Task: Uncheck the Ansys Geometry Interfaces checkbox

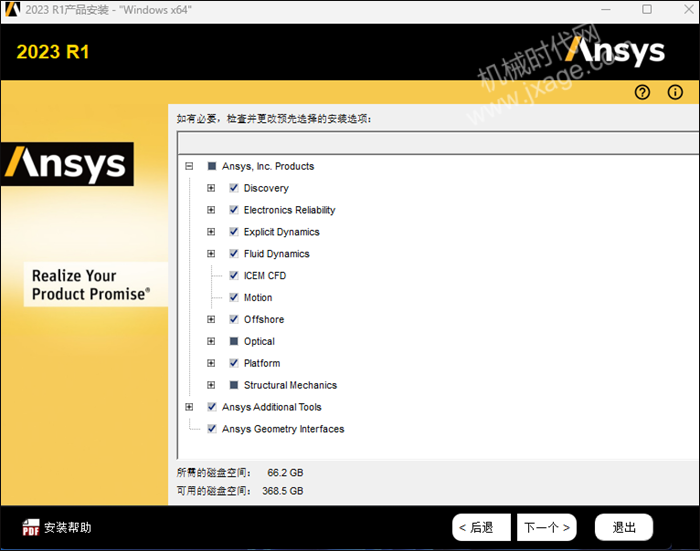Action: click(212, 429)
